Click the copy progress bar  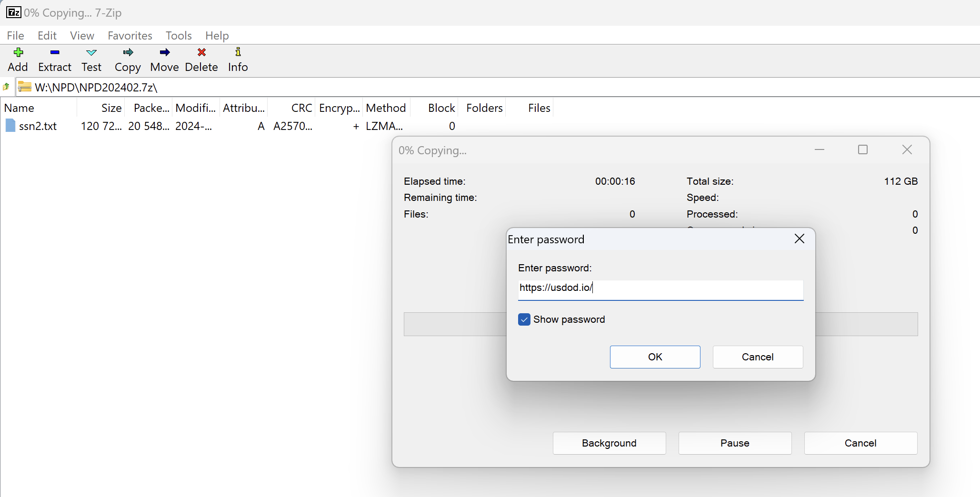660,324
